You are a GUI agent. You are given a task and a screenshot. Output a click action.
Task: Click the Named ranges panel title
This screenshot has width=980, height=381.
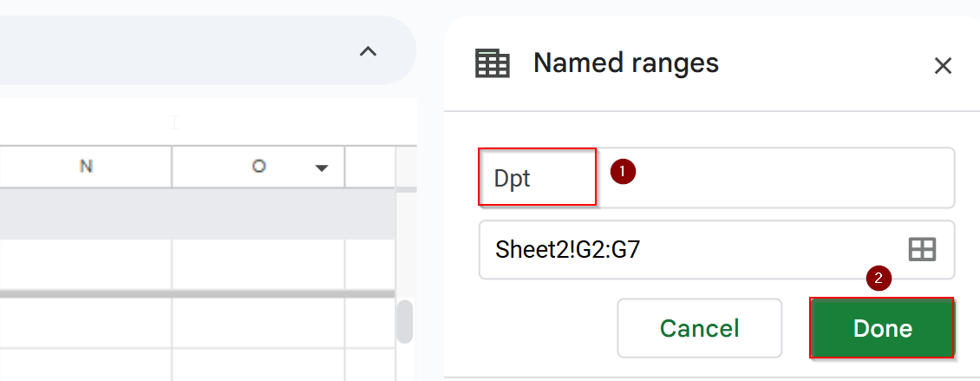625,63
